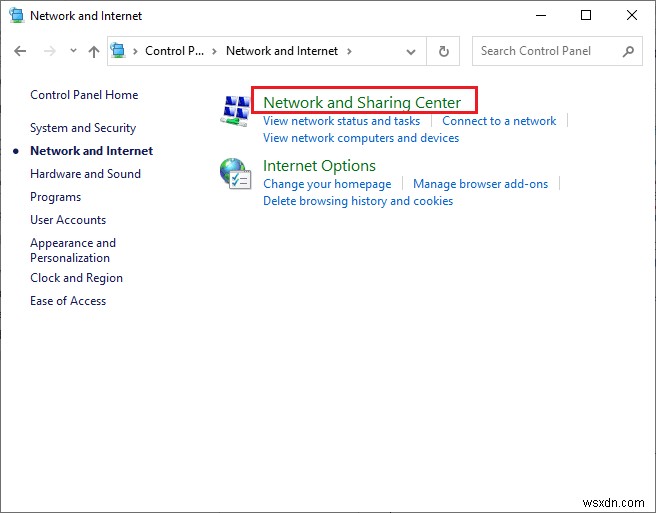Image resolution: width=656 pixels, height=513 pixels.
Task: Open Programs category in sidebar
Action: tap(56, 197)
